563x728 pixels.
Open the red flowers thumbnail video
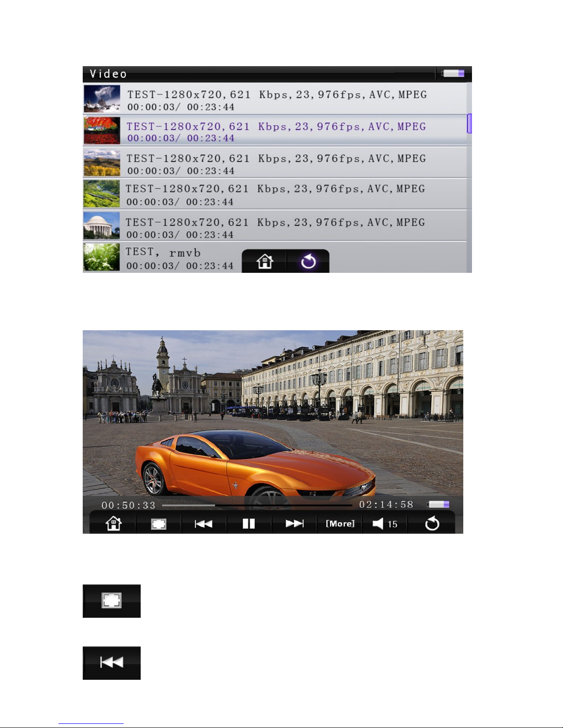[102, 130]
